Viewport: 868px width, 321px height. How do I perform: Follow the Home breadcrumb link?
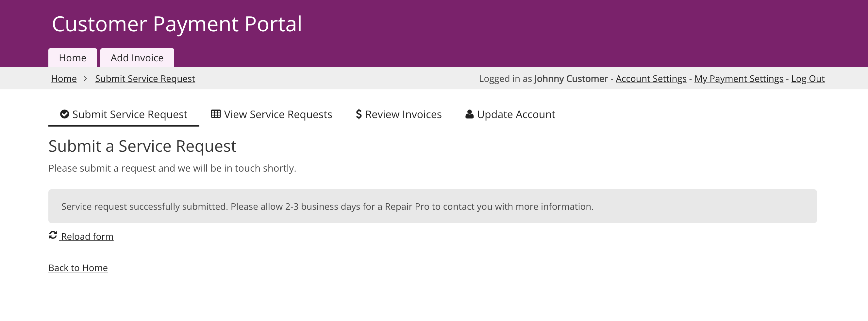point(64,78)
